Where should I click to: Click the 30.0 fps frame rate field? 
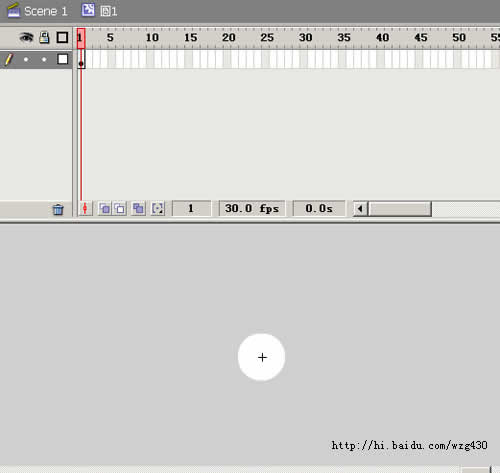(x=252, y=209)
